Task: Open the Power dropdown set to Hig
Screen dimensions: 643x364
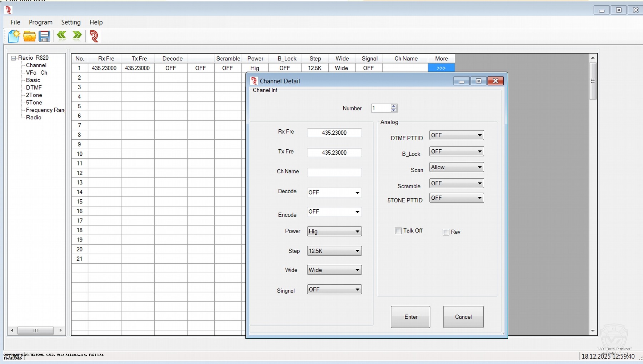Action: click(x=334, y=231)
